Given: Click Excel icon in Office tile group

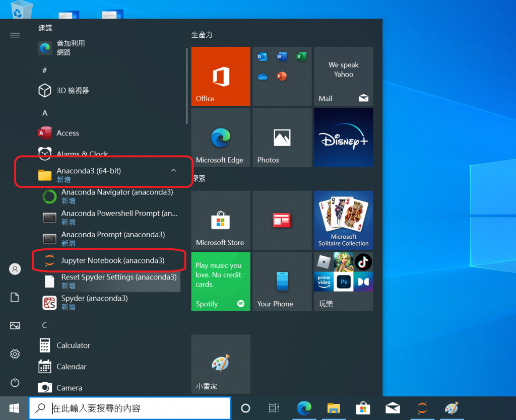Looking at the screenshot, I should click(x=301, y=56).
